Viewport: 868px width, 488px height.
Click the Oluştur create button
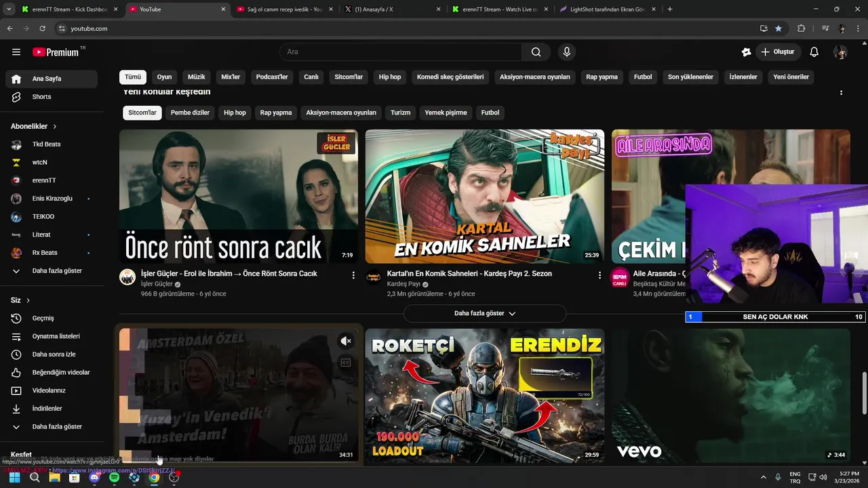(x=777, y=52)
